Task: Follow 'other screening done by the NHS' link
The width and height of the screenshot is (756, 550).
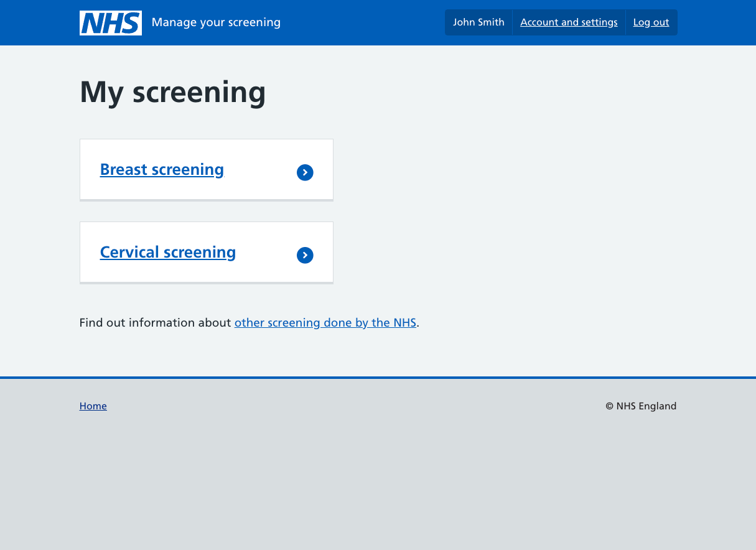Action: coord(325,322)
